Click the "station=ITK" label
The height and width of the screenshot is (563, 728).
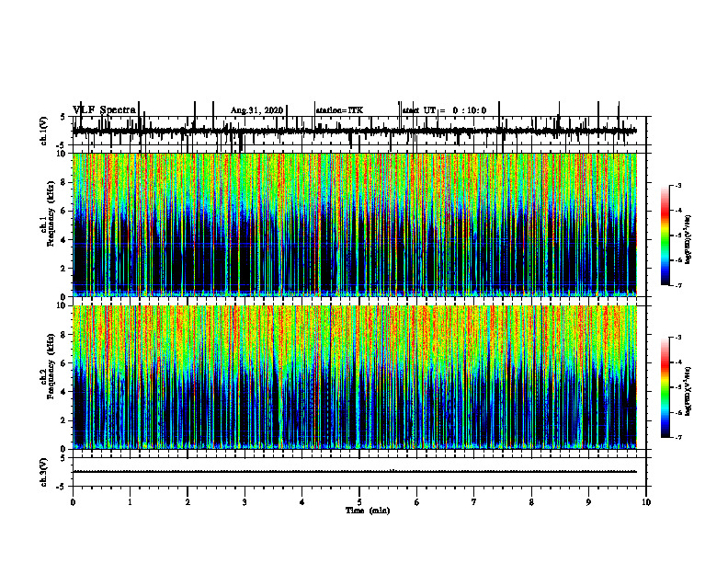tap(339, 110)
